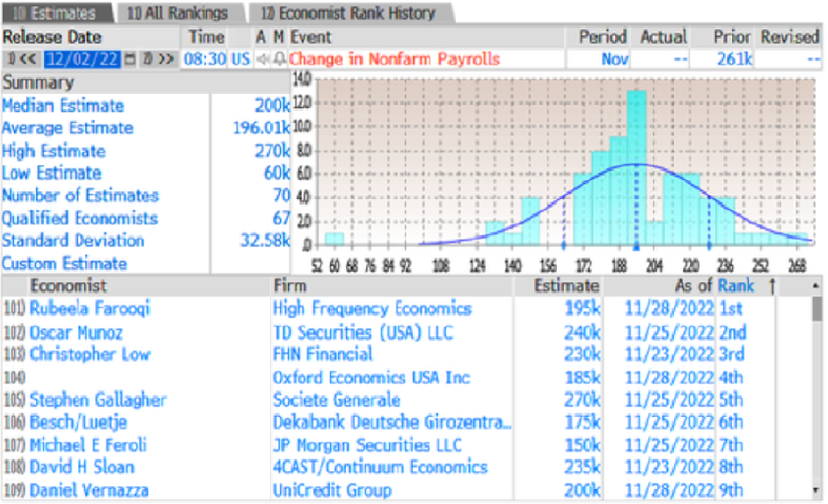Open the JP Morgan Securities LLC firm
The width and height of the screenshot is (828, 504).
367,445
